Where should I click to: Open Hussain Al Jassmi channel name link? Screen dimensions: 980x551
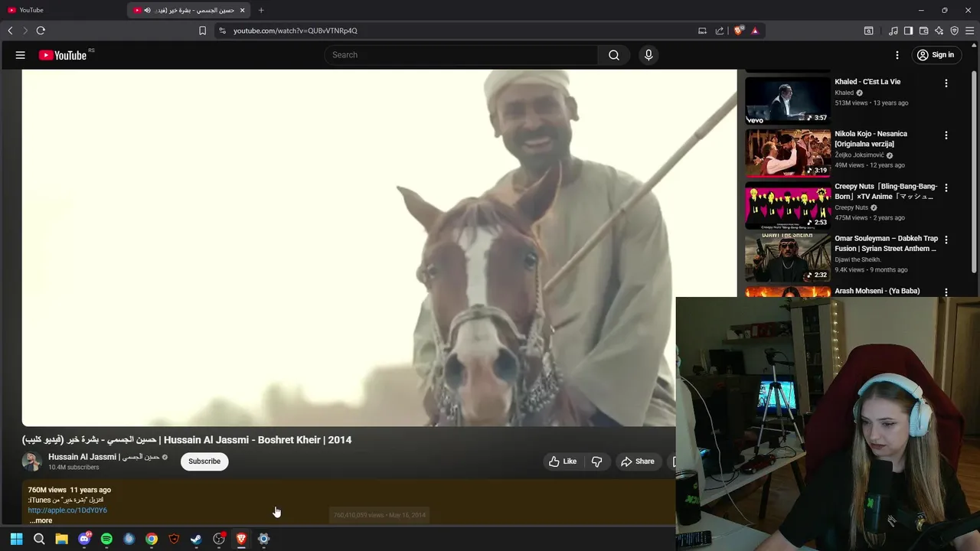coord(103,457)
